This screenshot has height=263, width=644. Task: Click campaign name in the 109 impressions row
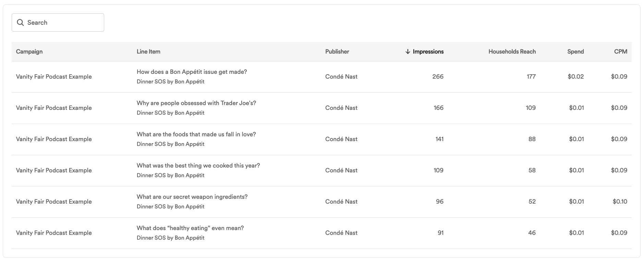(x=54, y=170)
